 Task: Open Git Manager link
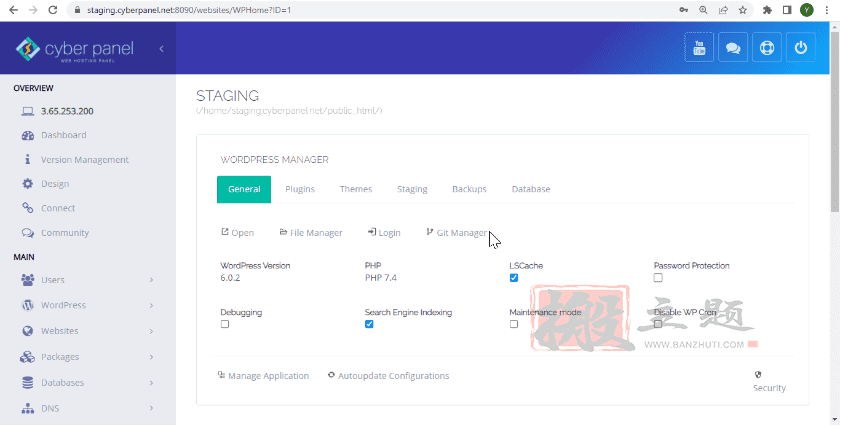coord(456,232)
